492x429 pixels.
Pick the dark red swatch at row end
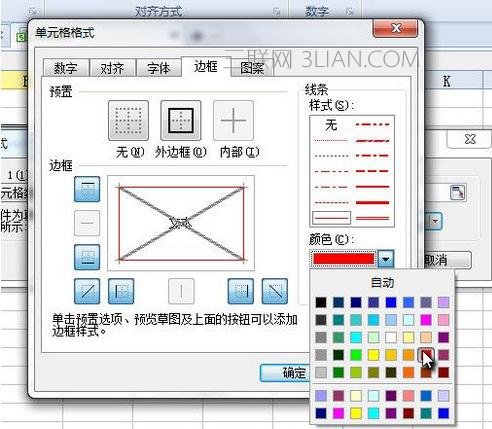click(444, 372)
